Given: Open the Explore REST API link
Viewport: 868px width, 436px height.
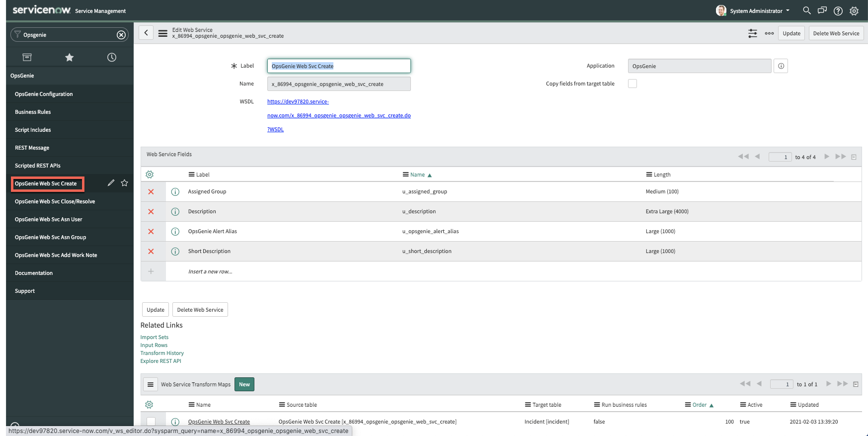Looking at the screenshot, I should click(160, 361).
